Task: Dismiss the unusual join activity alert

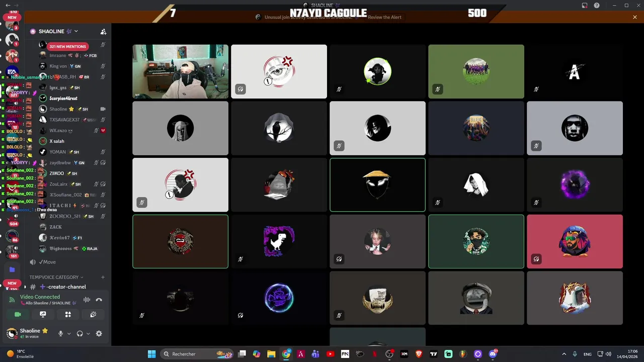Action: click(x=635, y=17)
